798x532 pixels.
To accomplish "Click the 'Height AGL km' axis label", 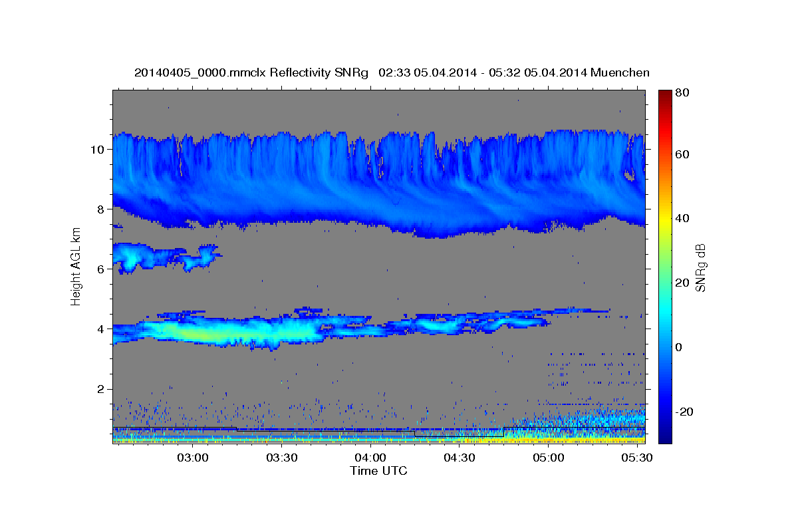I will click(76, 266).
